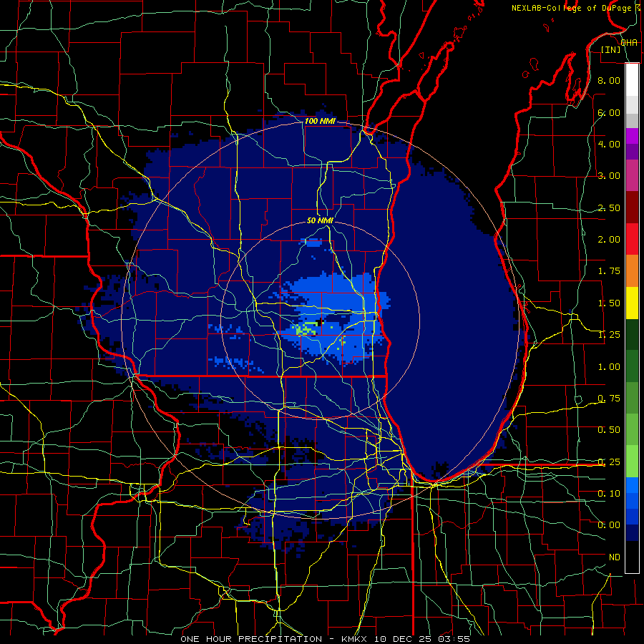The height and width of the screenshot is (644, 644).
Task: Click the "10 DEC 25 03:55" timestamp
Action: 421,639
